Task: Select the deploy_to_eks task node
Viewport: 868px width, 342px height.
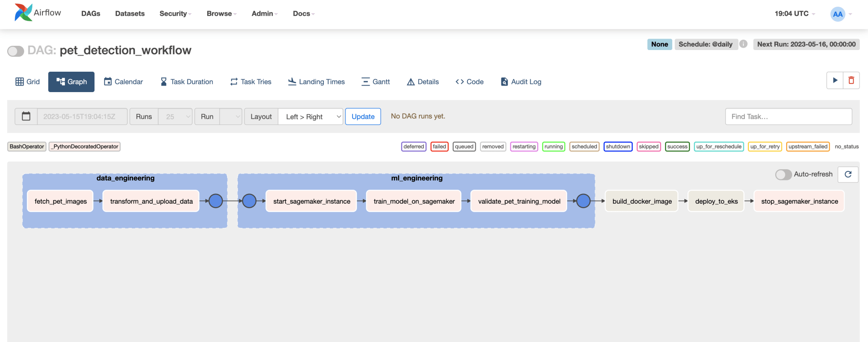Action: [x=716, y=201]
